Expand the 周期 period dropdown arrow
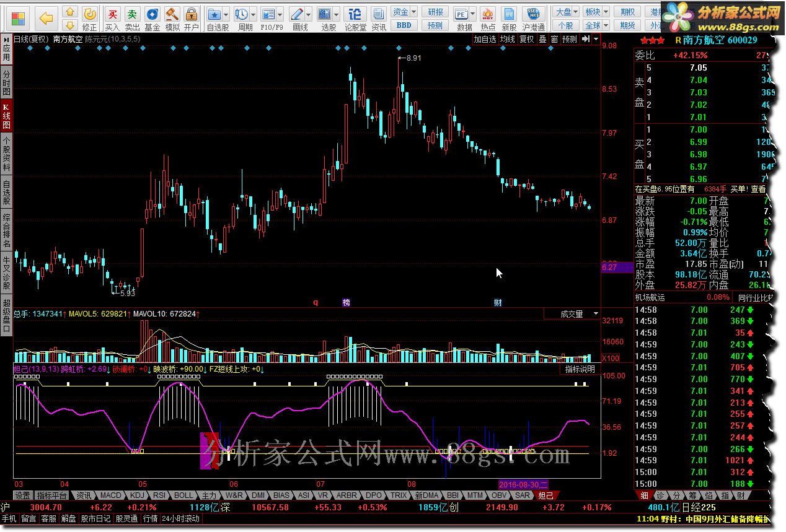Image resolution: width=786 pixels, height=532 pixels. click(x=254, y=14)
